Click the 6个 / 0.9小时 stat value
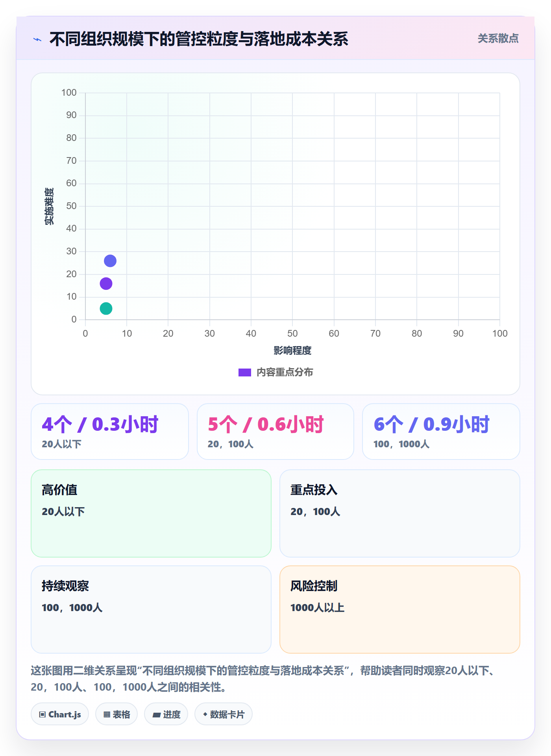Screen dimensions: 551x756 pos(431,424)
